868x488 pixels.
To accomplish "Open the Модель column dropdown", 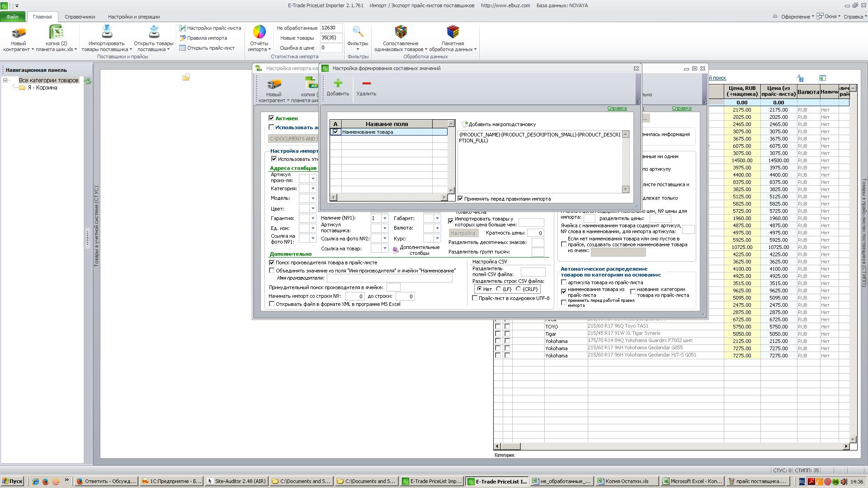I will pos(312,198).
